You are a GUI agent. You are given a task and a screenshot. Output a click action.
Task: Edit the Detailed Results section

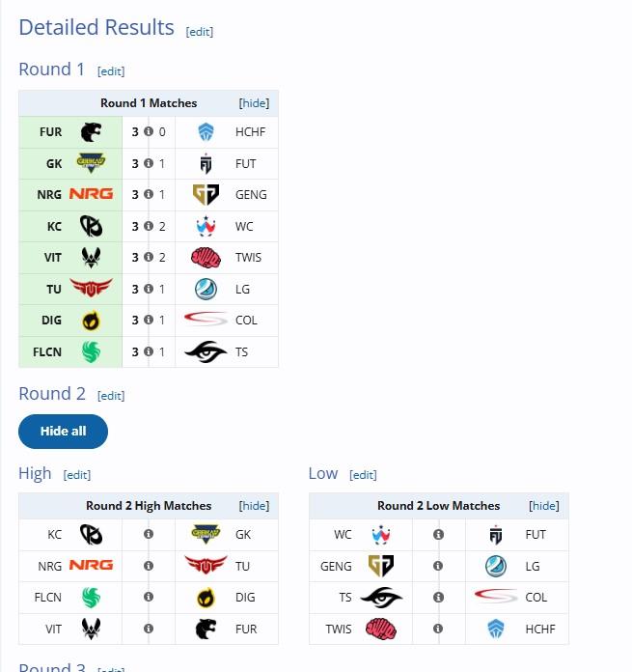pyautogui.click(x=199, y=32)
